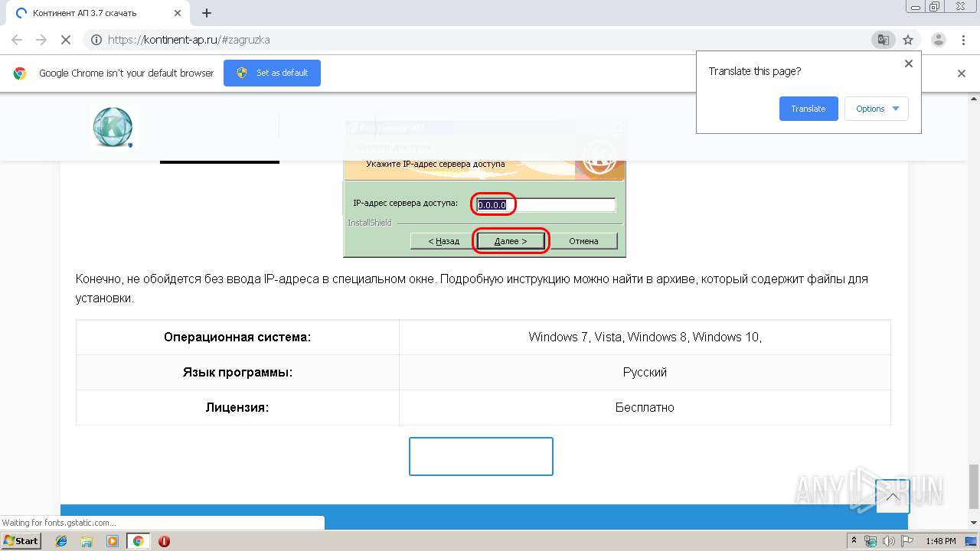
Task: Click the scroll-to-top arrow button
Action: [x=893, y=496]
